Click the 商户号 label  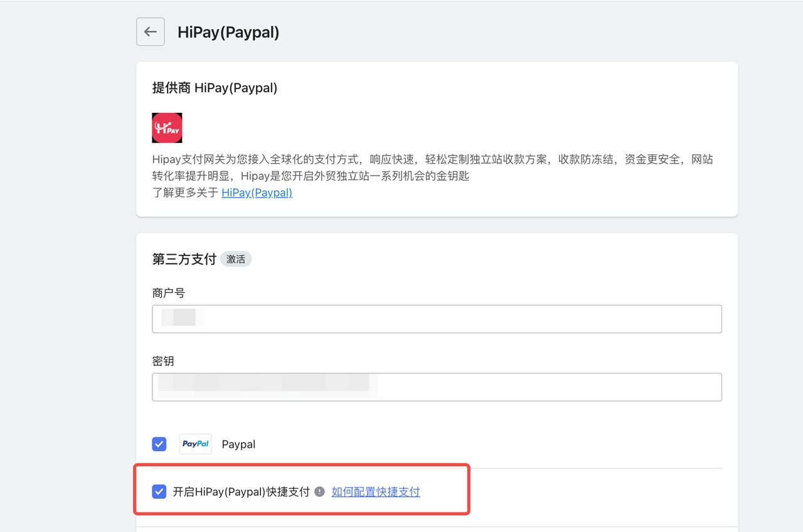[x=169, y=293]
